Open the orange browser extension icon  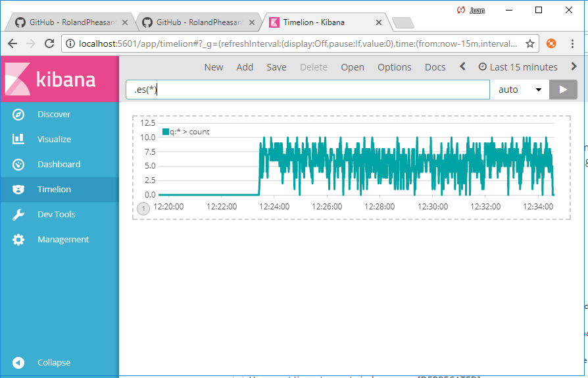point(551,43)
